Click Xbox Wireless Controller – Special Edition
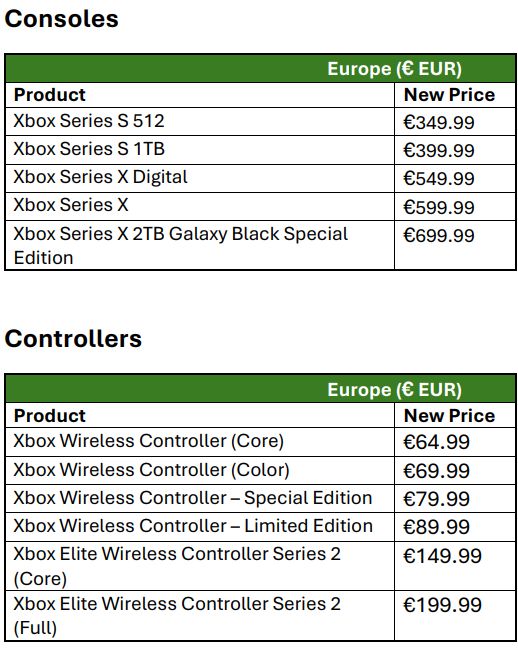Image resolution: width=518 pixels, height=649 pixels. point(193,498)
